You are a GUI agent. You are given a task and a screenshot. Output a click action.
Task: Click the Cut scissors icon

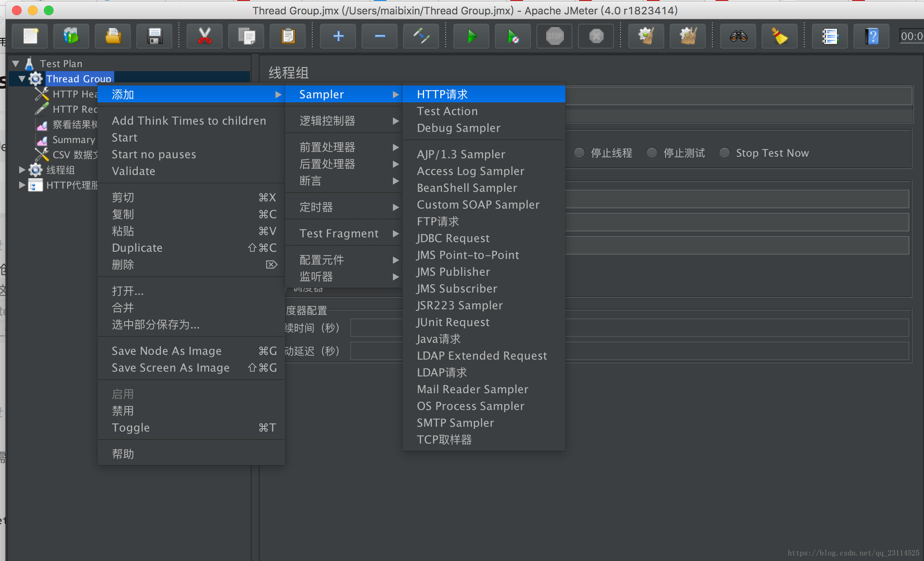205,36
